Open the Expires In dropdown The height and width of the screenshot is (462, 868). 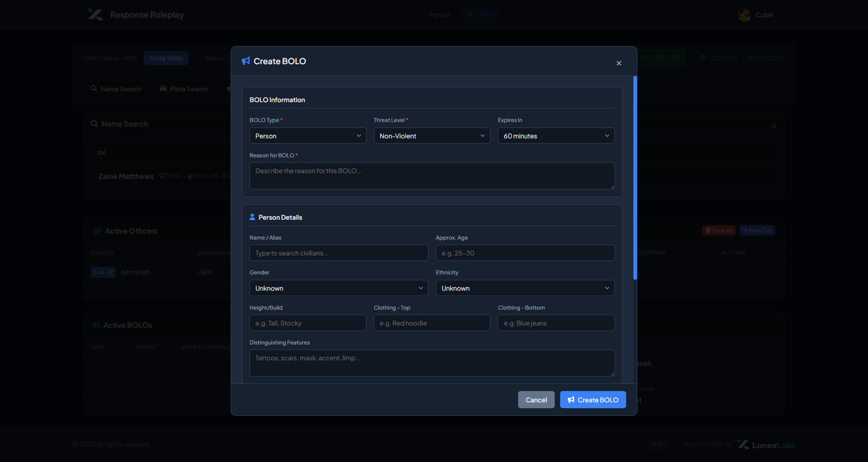556,136
